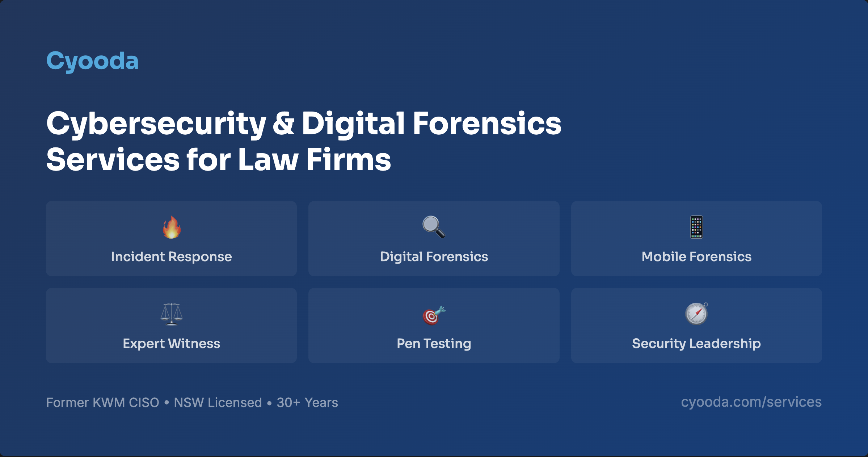Click the Cybersecurity & Digital Forensics headline
This screenshot has width=868, height=457.
point(304,124)
